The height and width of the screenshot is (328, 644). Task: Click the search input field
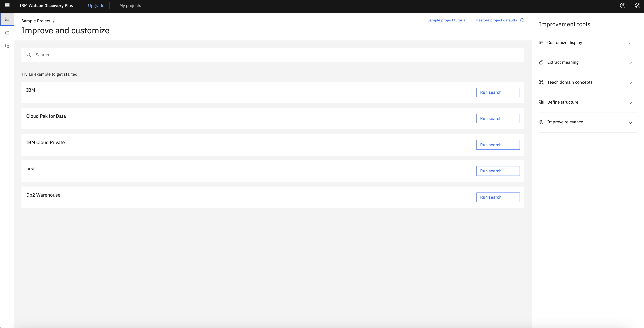[x=273, y=55]
